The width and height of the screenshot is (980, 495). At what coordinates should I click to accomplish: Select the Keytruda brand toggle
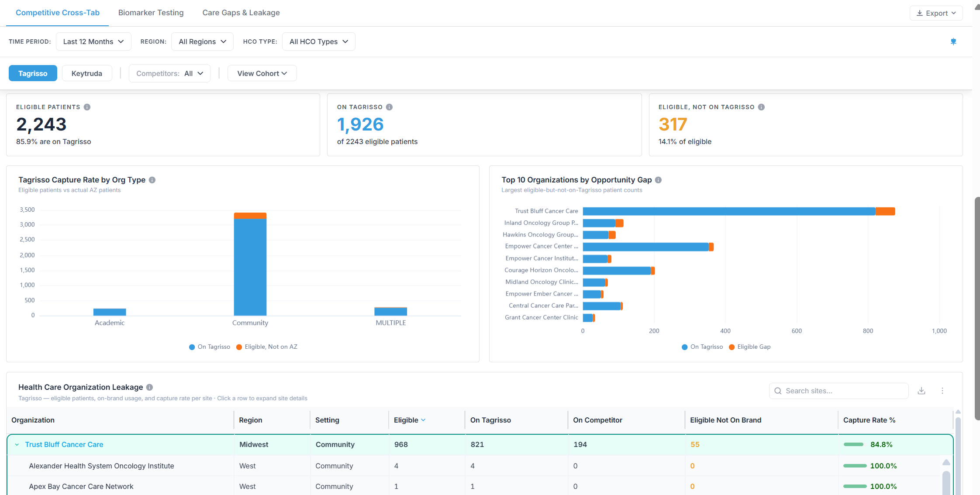pos(87,73)
